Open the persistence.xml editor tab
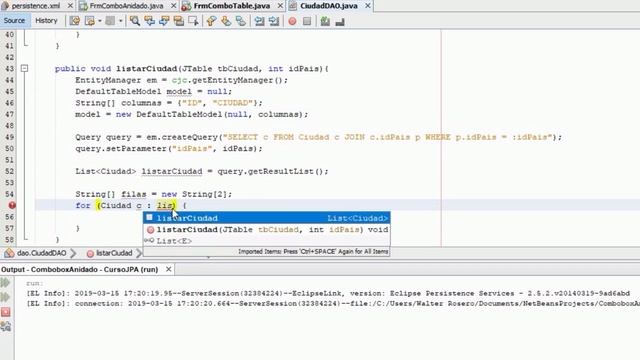The image size is (640, 360). (36, 6)
